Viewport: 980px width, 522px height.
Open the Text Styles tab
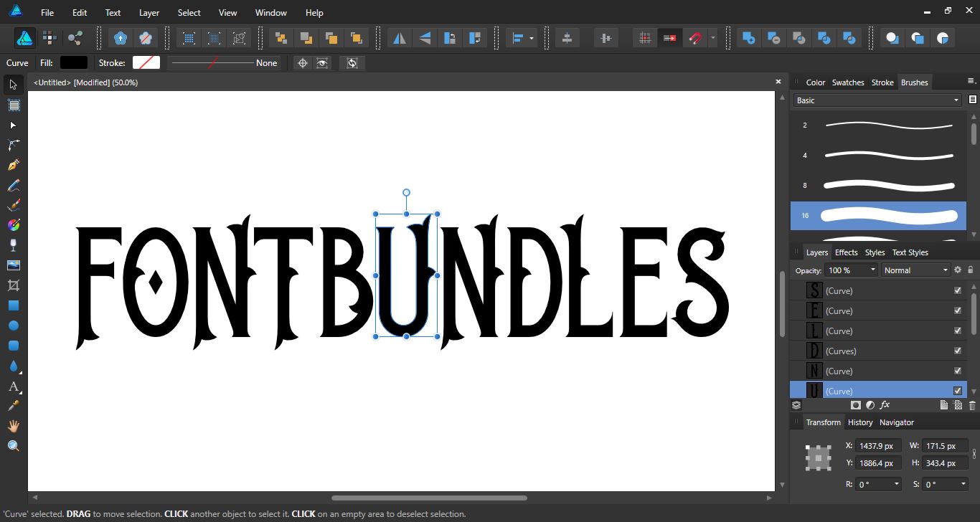(x=910, y=252)
